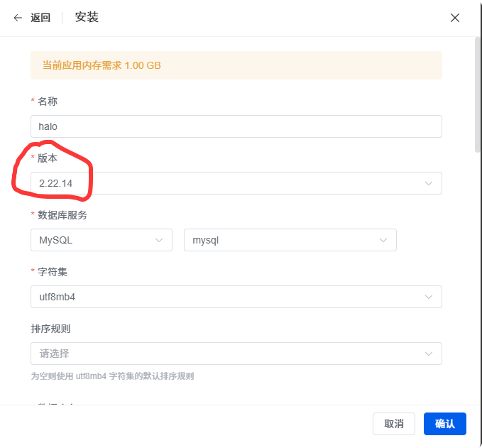
Task: Click the chevron in the MySQL type selector
Action: [x=159, y=240]
